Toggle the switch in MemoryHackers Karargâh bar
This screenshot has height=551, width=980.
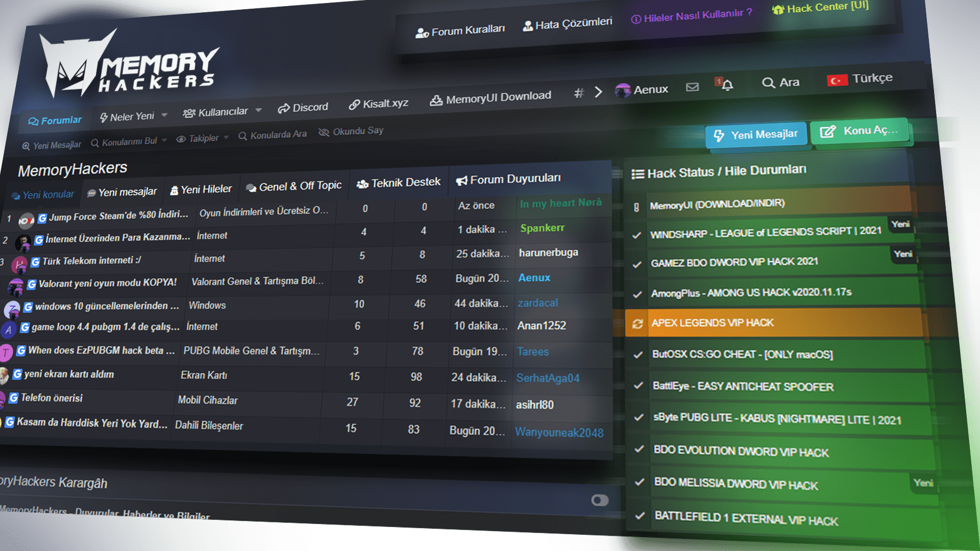[600, 500]
